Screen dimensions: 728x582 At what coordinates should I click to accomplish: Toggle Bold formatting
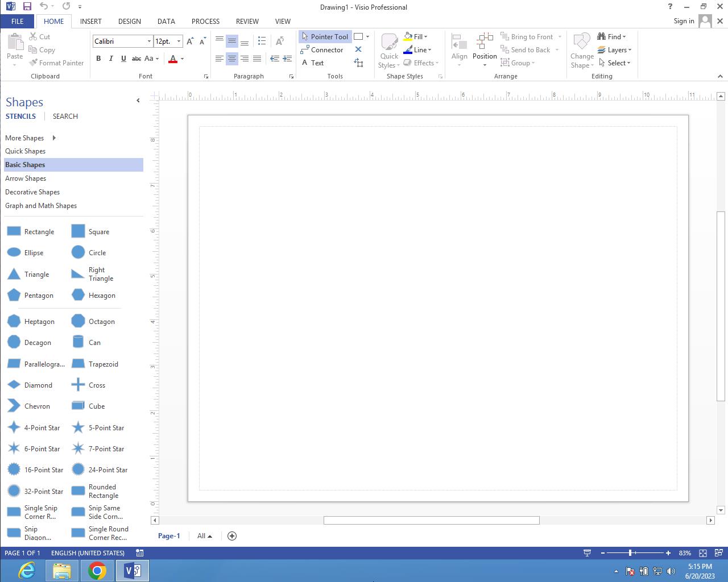(98, 59)
